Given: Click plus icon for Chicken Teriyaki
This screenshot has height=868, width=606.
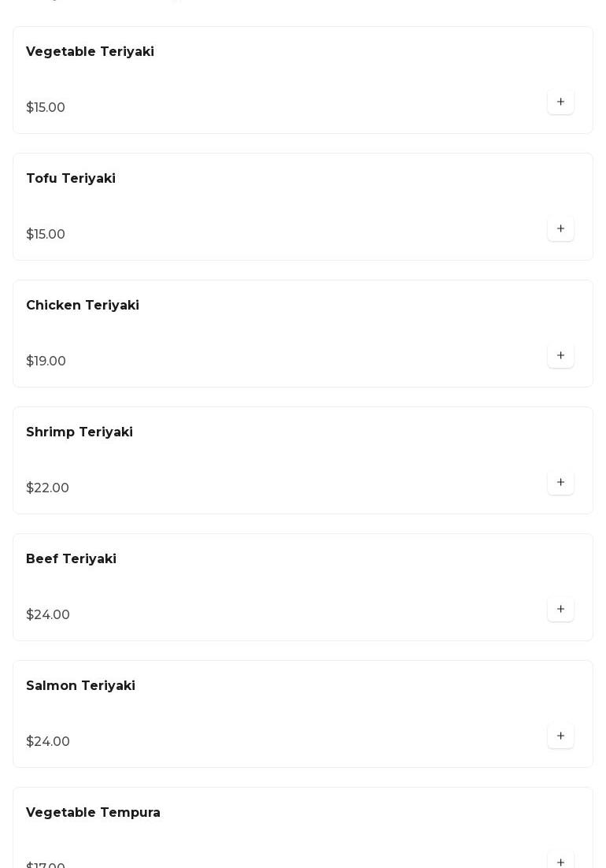Looking at the screenshot, I should coord(560,356).
